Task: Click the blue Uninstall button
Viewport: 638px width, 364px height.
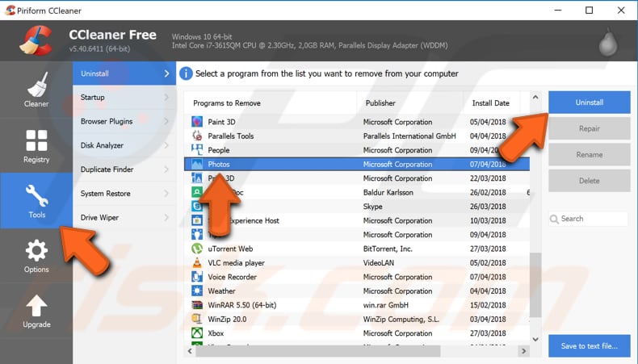Action: (590, 103)
